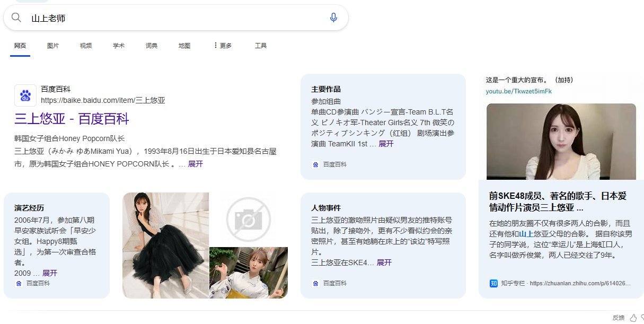Viewport: 644px width, 324px height.
Task: Click the 人物事件 card heading
Action: point(326,208)
